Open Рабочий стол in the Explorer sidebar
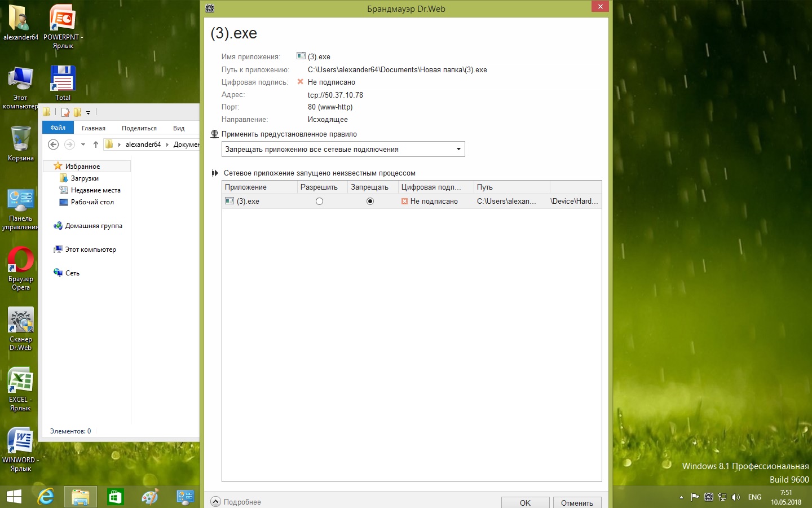 [x=92, y=202]
